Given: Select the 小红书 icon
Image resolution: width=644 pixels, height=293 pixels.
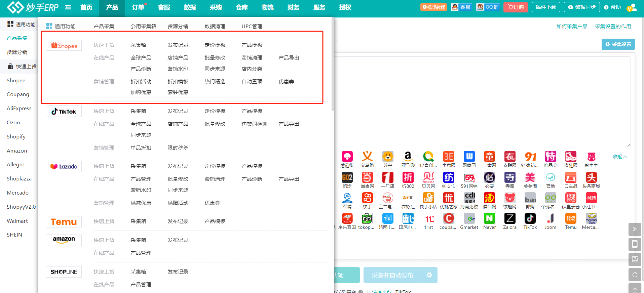Looking at the screenshot, I should click(591, 198).
